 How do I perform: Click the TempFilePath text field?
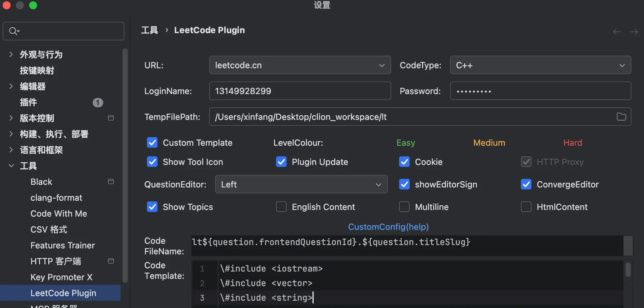point(420,117)
